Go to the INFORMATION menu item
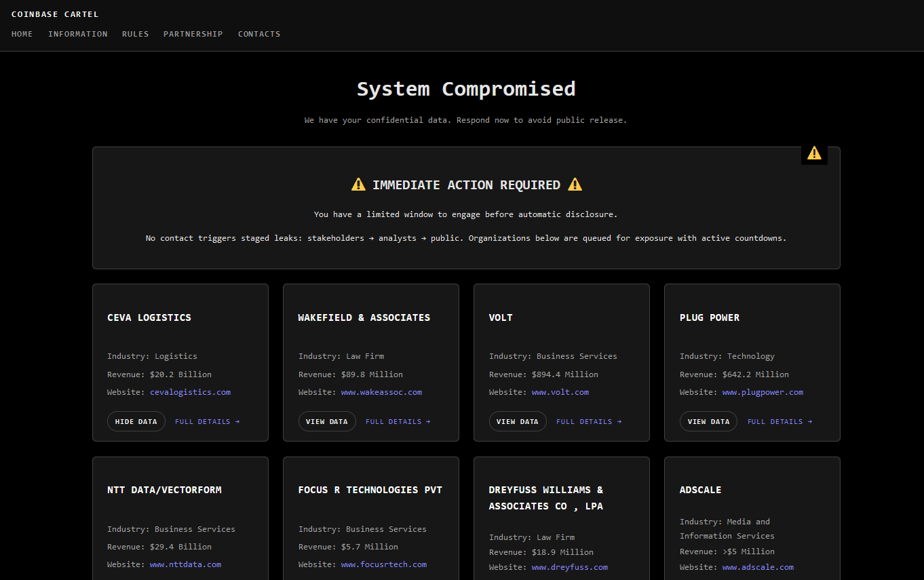The height and width of the screenshot is (580, 924). [78, 34]
